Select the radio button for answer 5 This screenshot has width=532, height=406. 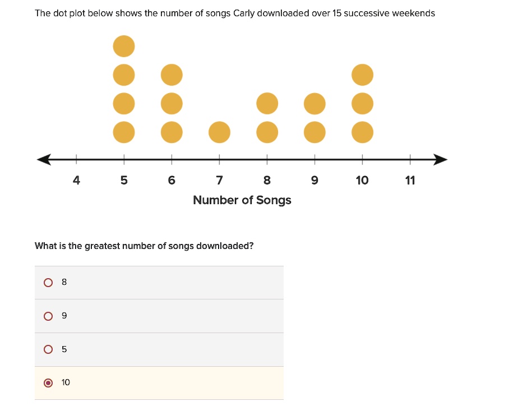pyautogui.click(x=48, y=349)
